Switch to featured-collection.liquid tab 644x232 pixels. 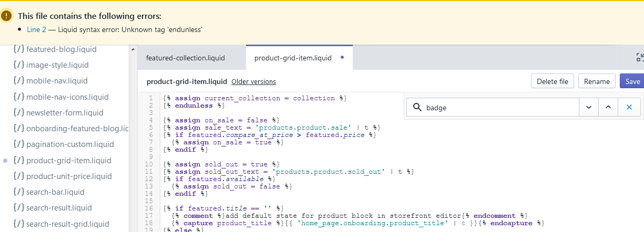(x=185, y=58)
